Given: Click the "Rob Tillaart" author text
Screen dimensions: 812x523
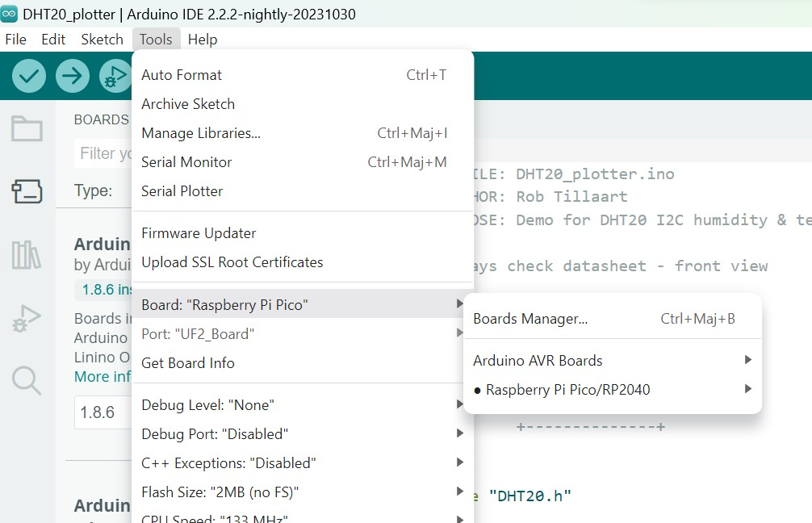Looking at the screenshot, I should pyautogui.click(x=571, y=197).
